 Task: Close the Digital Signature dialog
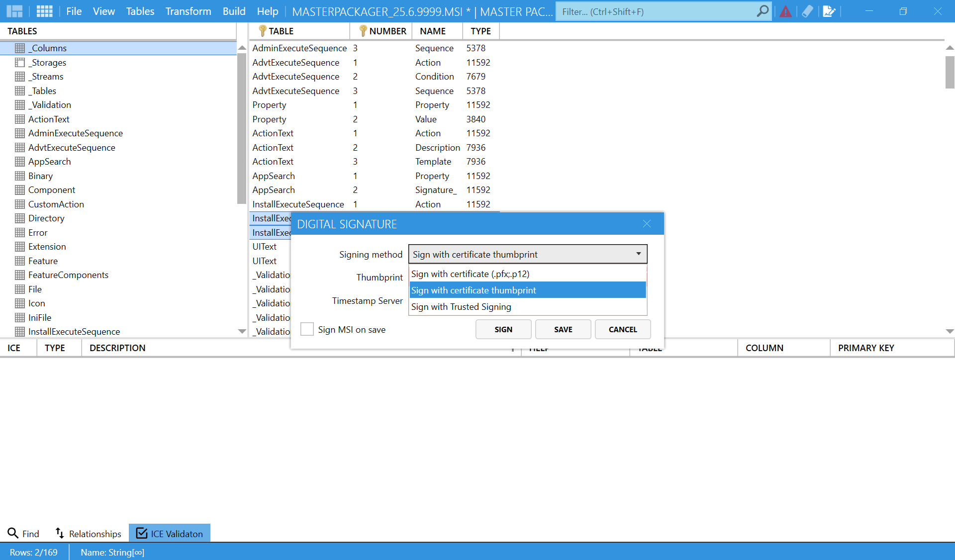(x=646, y=224)
